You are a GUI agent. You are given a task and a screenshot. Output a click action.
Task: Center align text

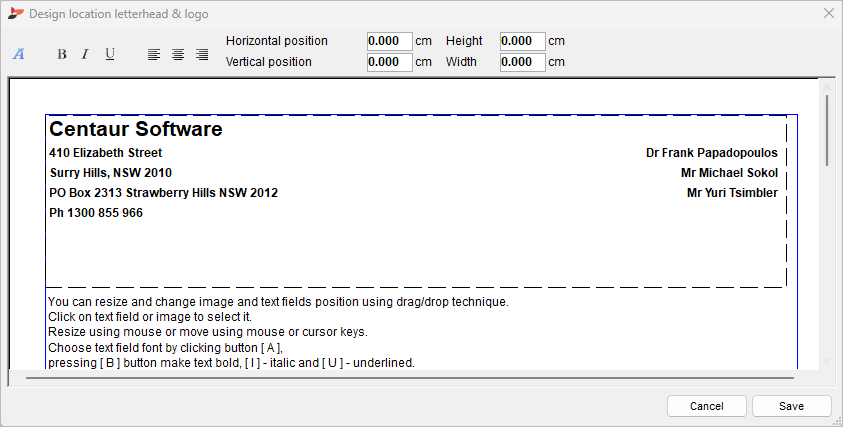coord(178,54)
